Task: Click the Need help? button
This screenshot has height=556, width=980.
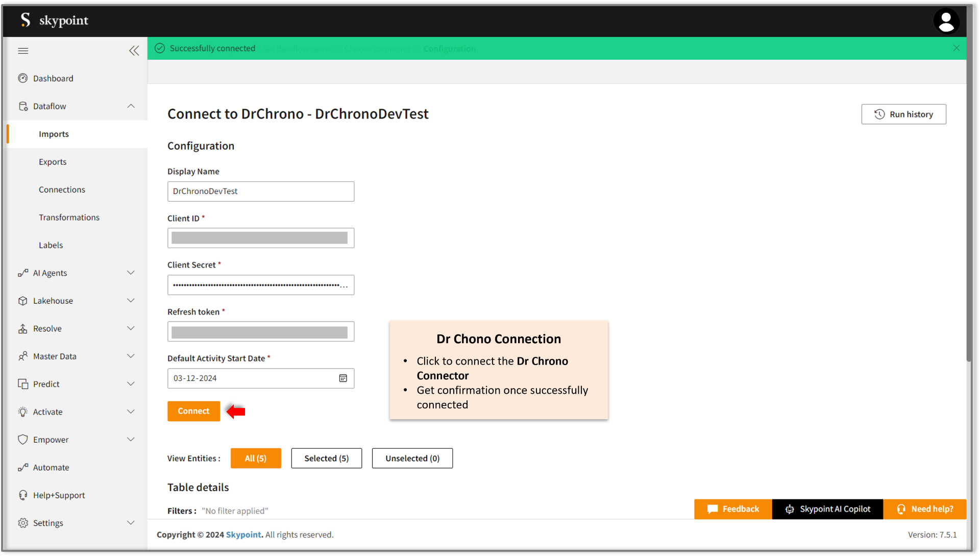Action: click(x=925, y=509)
